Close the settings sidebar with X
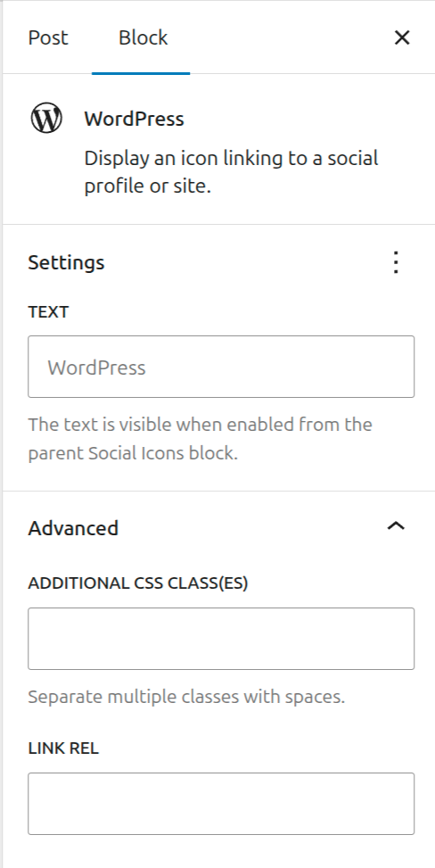This screenshot has width=435, height=868. tap(402, 37)
